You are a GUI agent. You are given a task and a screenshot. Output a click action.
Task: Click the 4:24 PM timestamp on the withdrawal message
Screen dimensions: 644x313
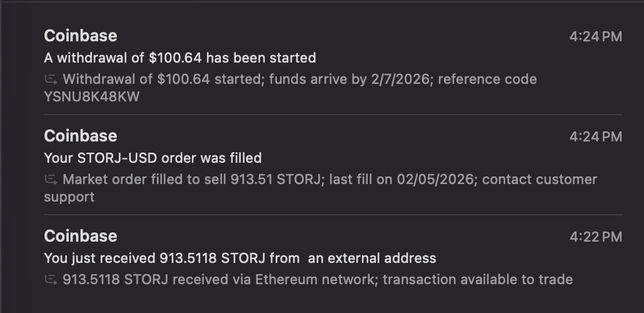pos(595,37)
